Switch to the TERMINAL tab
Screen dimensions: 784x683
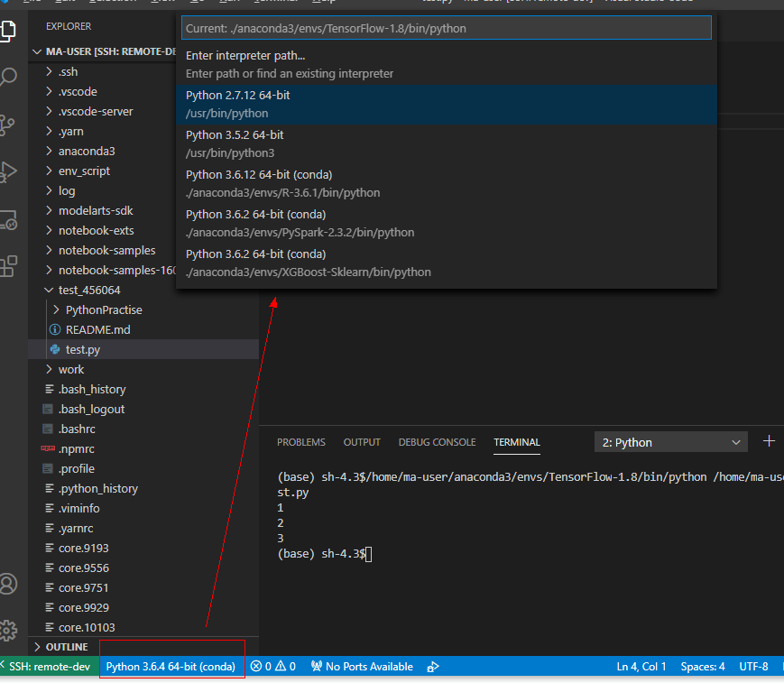click(516, 442)
